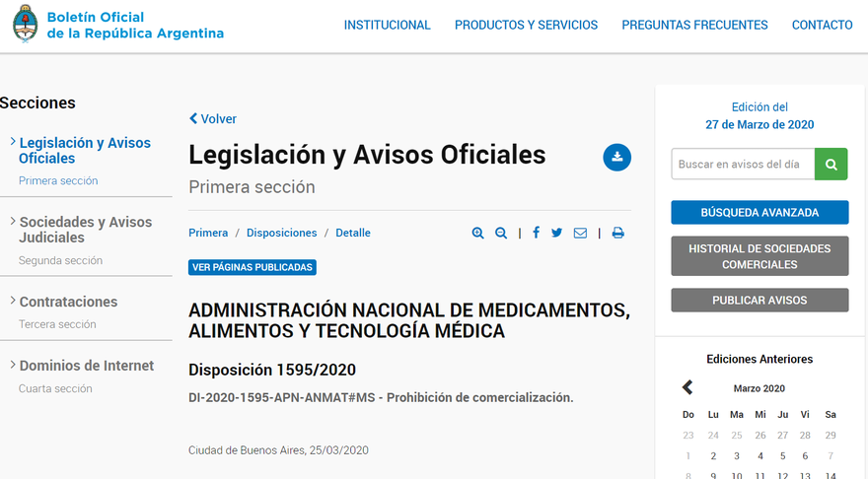
Task: Share the notice on Facebook
Action: (x=536, y=233)
